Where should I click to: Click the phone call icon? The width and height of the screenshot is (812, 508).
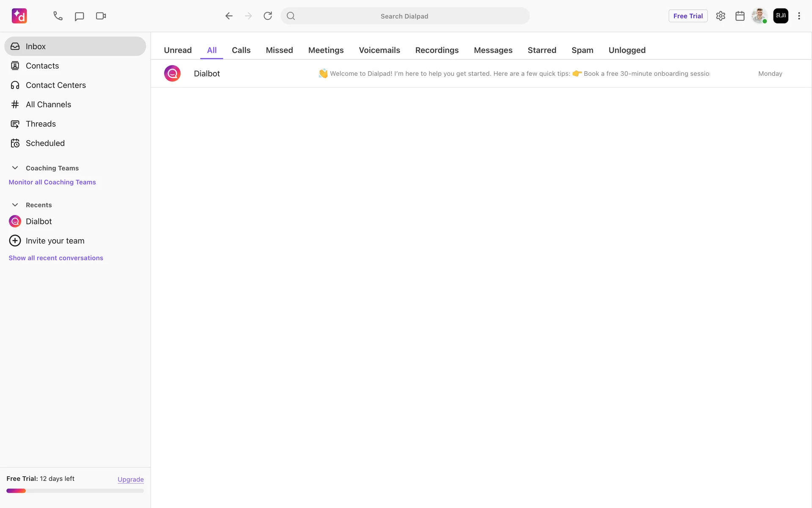pos(58,16)
